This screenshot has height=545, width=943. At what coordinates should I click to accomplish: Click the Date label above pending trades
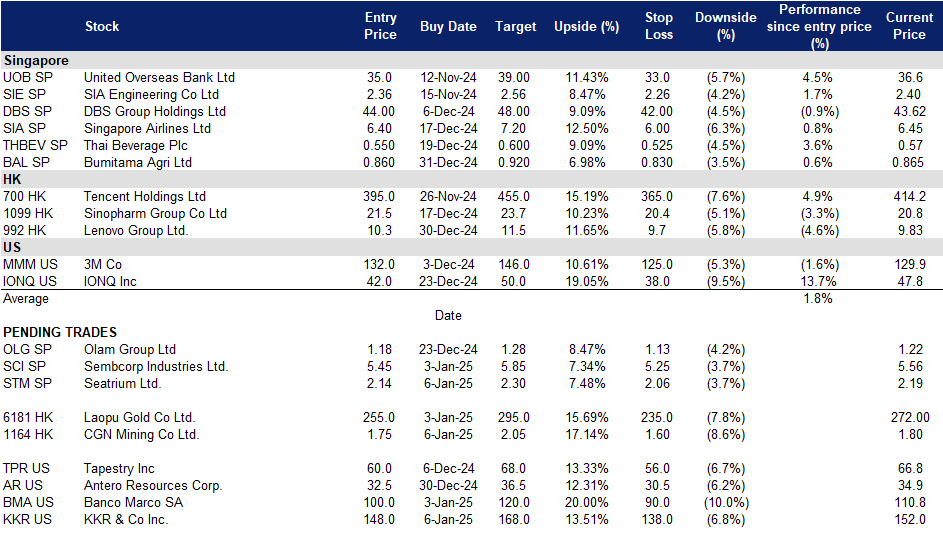[x=448, y=315]
